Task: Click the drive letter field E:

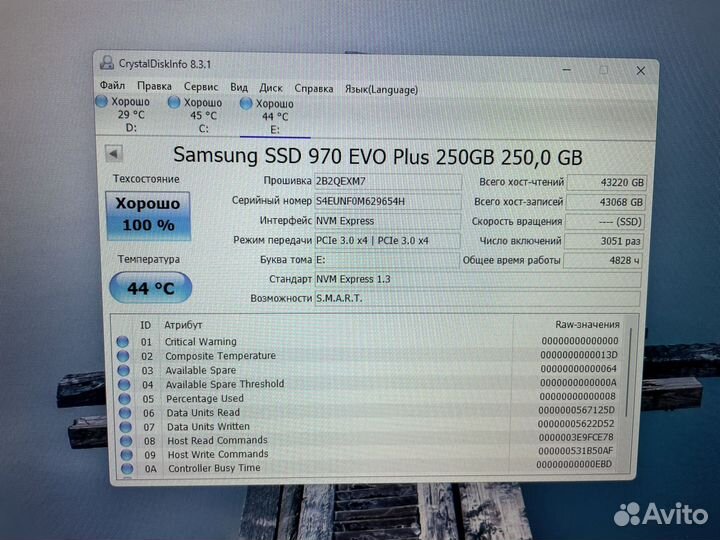Action: [x=387, y=260]
